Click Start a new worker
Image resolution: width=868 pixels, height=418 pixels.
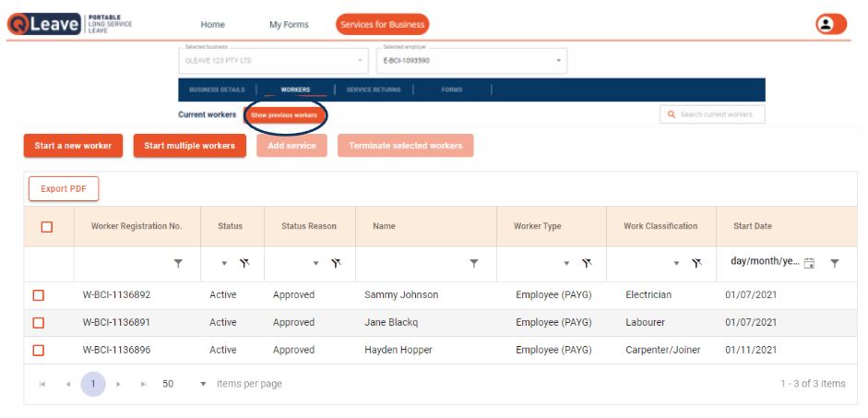click(73, 146)
